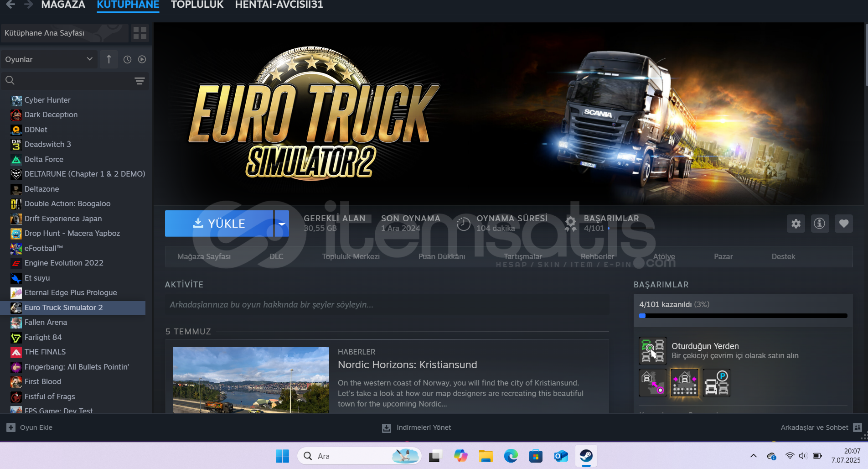Viewport: 868px width, 469px height.
Task: Open the garage route achievement icon
Action: [x=653, y=383]
